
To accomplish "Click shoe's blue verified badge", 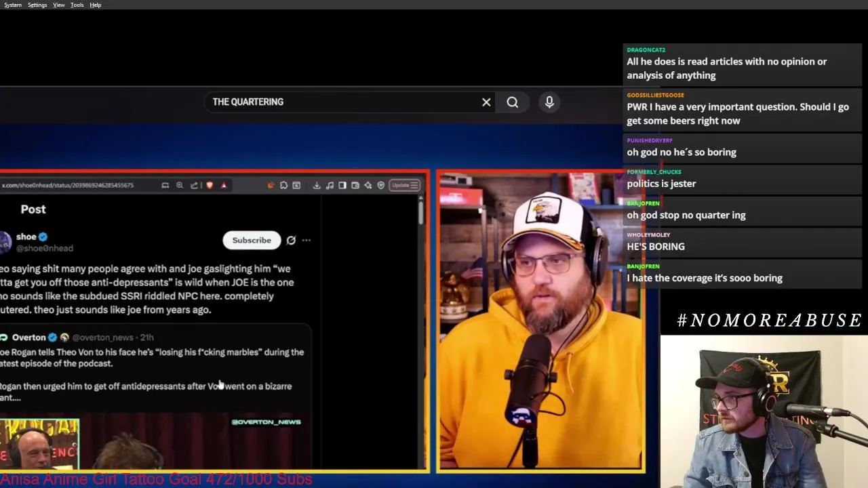I will [x=43, y=237].
